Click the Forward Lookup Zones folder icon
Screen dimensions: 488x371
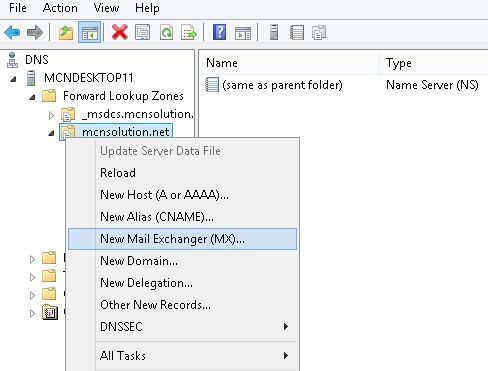click(49, 96)
